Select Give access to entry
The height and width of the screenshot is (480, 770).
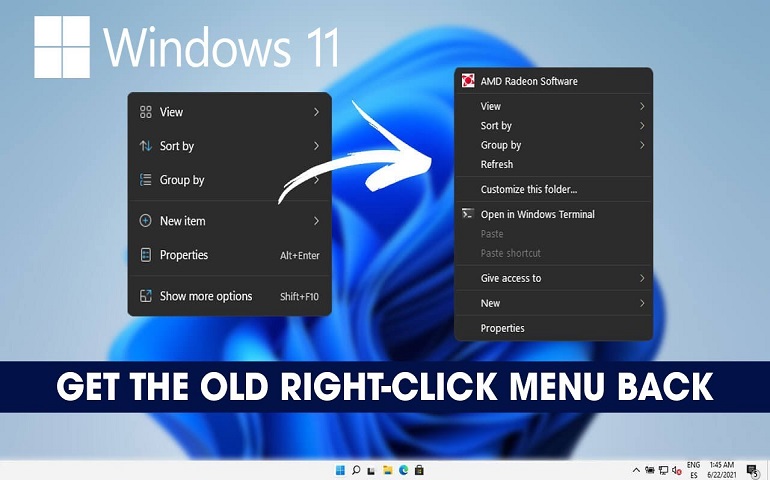[553, 278]
